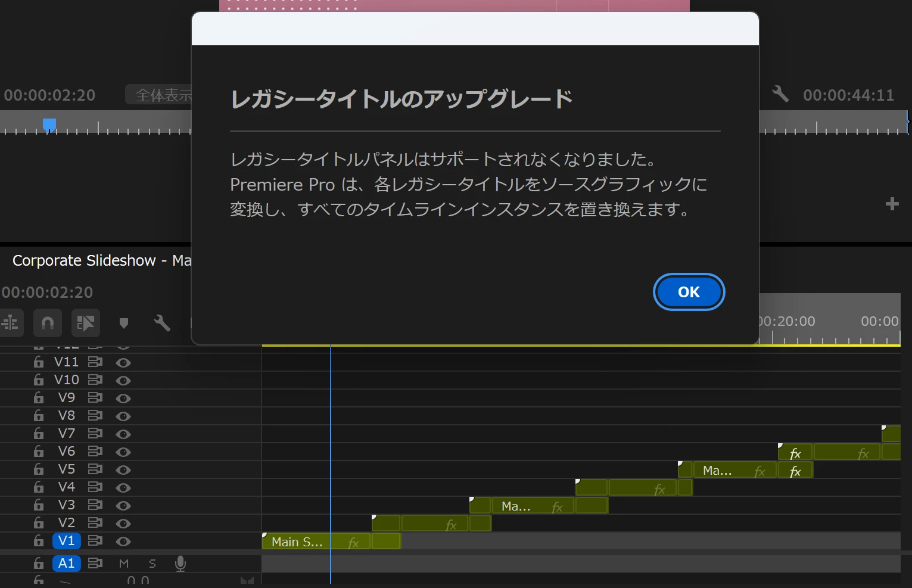The width and height of the screenshot is (912, 588).
Task: Select the Ma... clip on track V3
Action: 533,506
